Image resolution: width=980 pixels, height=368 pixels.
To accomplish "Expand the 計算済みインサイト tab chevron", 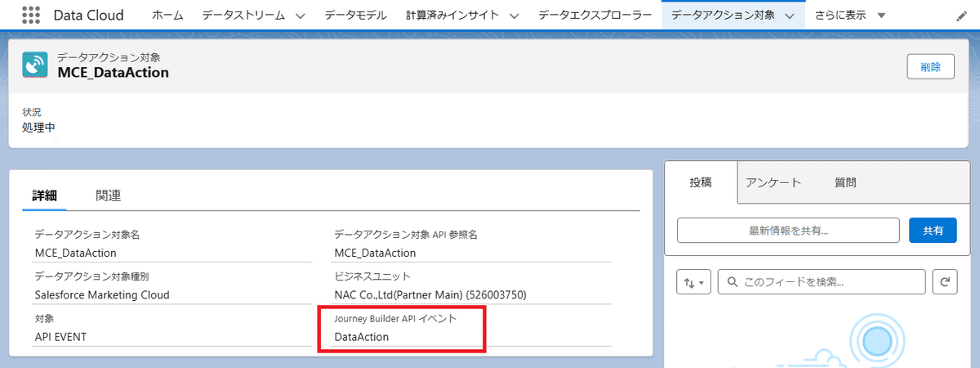I will pos(514,16).
